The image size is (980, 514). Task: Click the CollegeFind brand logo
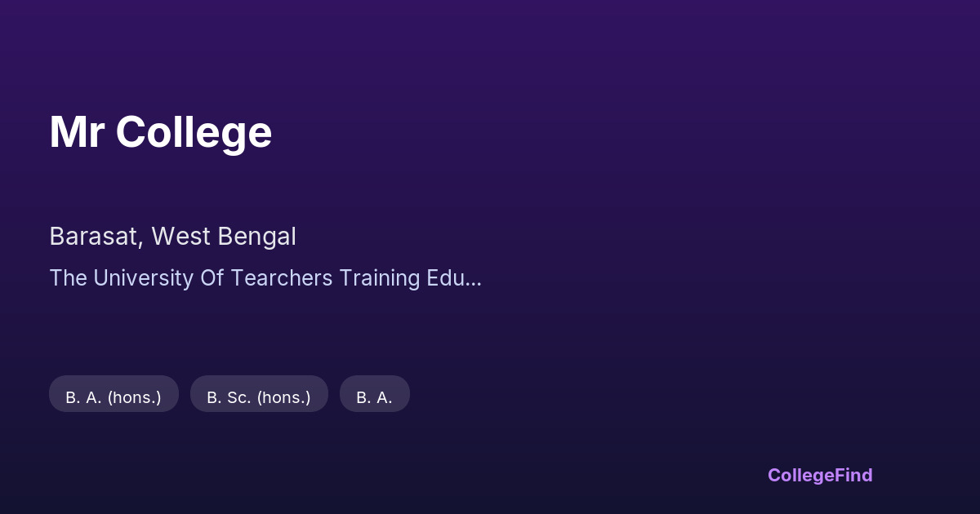point(819,475)
